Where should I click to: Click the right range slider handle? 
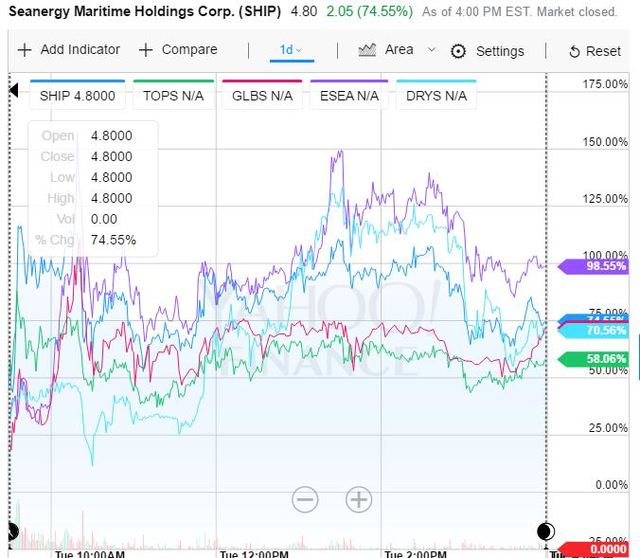546,531
